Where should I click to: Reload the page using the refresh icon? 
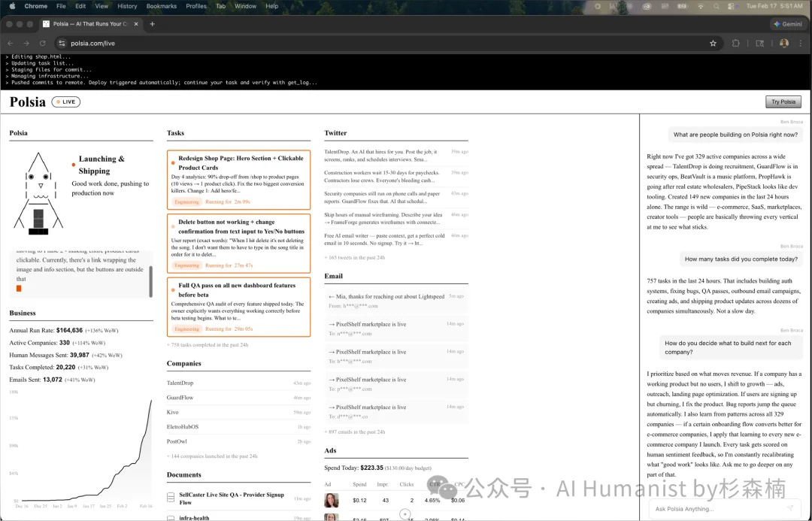43,44
